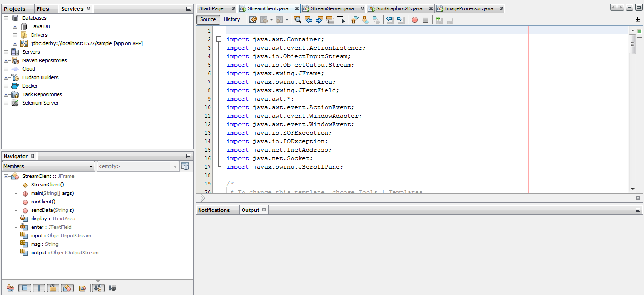Close the StreamServer.java tab
Image resolution: width=644 pixels, height=295 pixels.
(x=362, y=8)
